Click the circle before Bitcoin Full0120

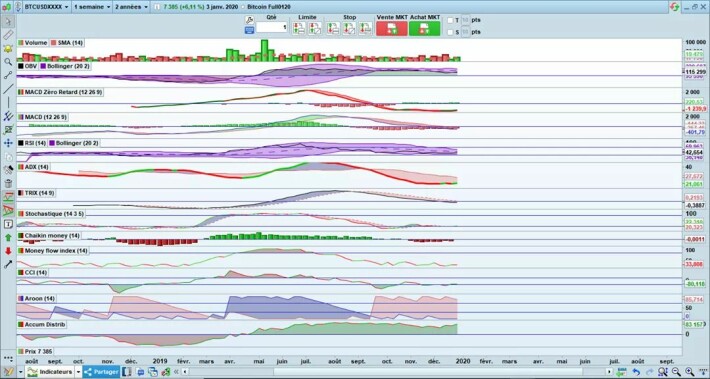click(x=244, y=7)
